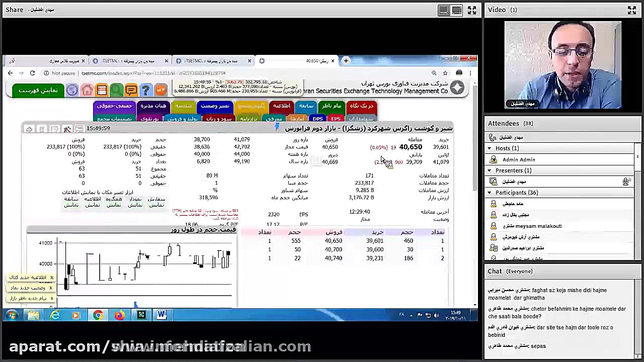Open the سابقه tab
The height and width of the screenshot is (362, 644).
pos(306,106)
